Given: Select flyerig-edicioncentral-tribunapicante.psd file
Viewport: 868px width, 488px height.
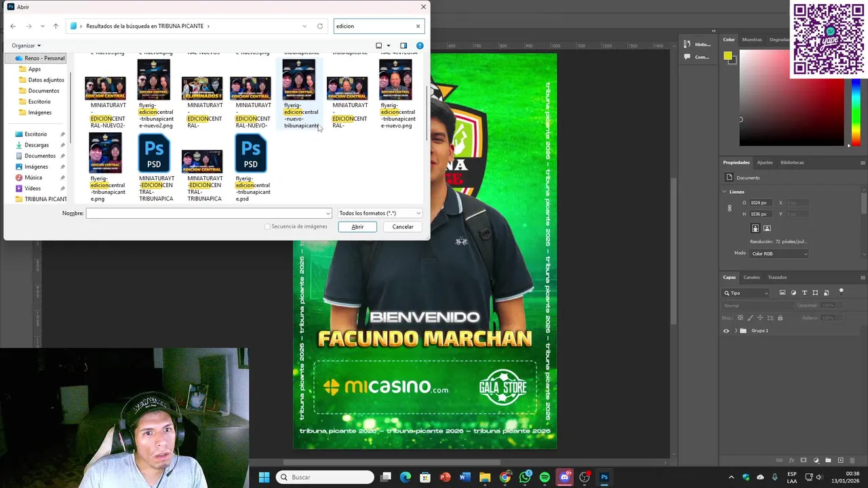Looking at the screenshot, I should 251,167.
